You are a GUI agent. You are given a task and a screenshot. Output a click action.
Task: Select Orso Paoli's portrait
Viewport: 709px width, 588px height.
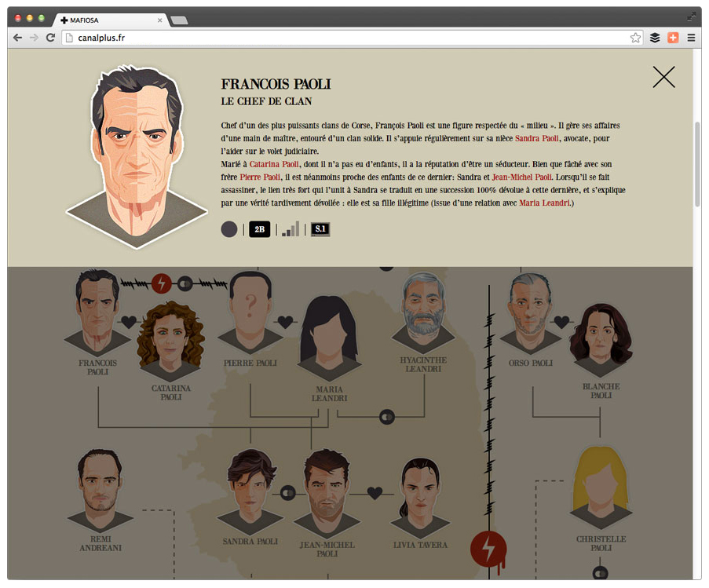530,314
